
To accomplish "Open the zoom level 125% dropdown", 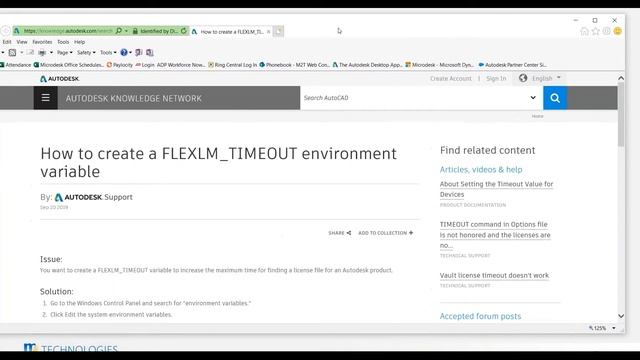I will 613,328.
